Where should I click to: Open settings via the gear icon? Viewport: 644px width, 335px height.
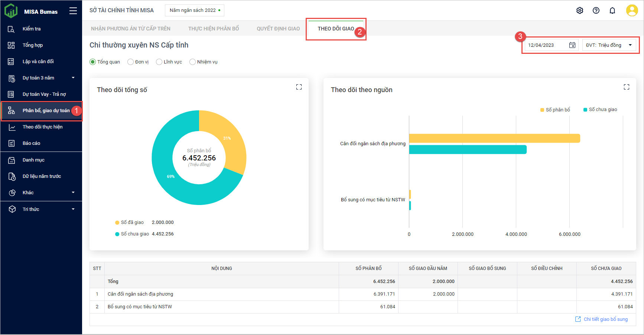[579, 10]
